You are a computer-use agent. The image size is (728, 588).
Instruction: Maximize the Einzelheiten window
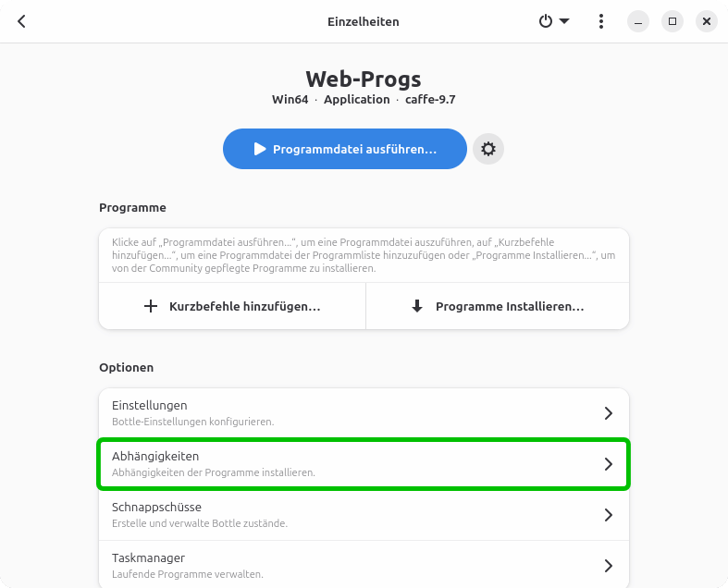click(672, 21)
